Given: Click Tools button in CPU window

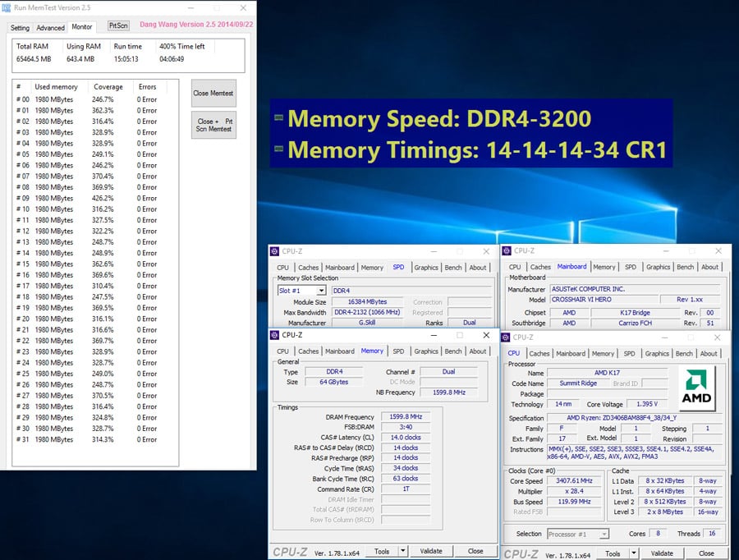Looking at the screenshot, I should pyautogui.click(x=613, y=553).
